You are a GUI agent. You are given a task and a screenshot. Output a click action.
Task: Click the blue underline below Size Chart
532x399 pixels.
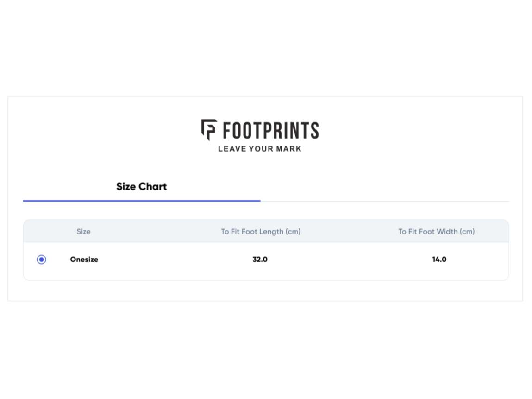click(x=141, y=201)
